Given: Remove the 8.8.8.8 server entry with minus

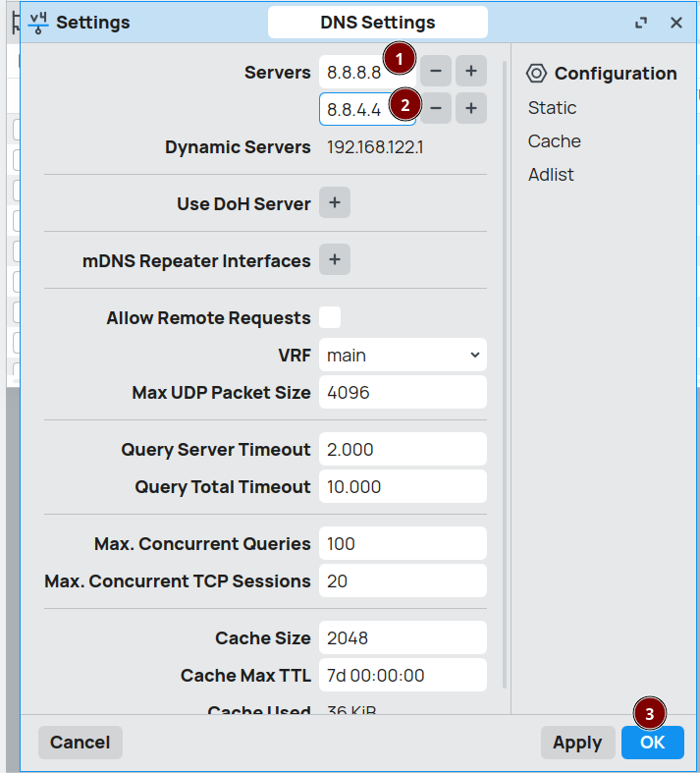Looking at the screenshot, I should (436, 71).
